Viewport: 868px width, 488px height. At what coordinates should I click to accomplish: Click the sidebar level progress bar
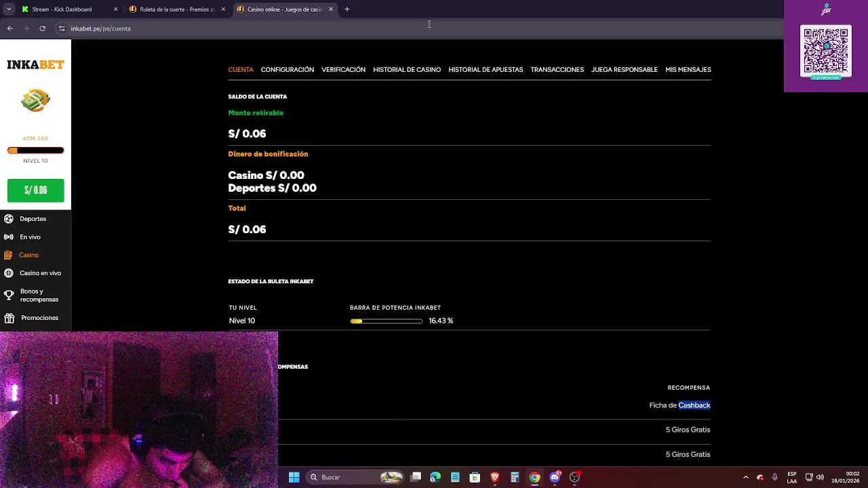click(x=36, y=150)
